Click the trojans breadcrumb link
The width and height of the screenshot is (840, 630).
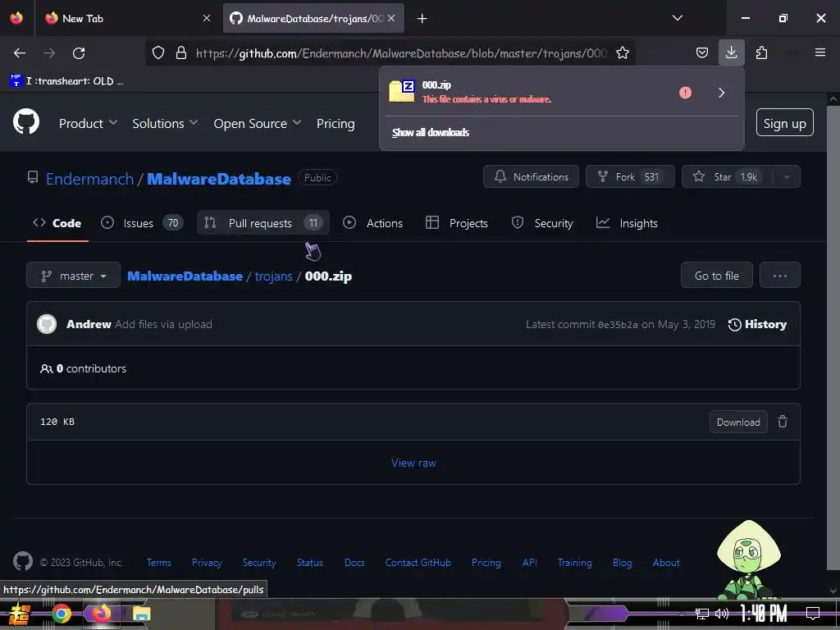273,276
